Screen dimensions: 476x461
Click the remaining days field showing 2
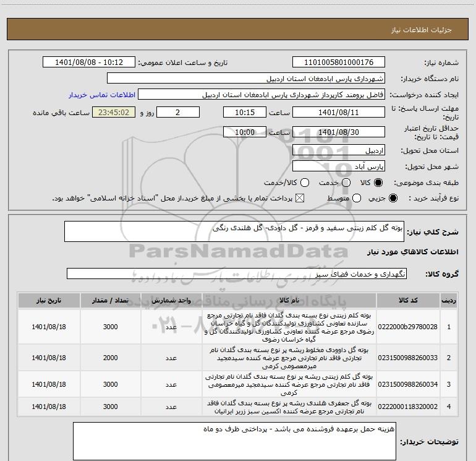178,112
